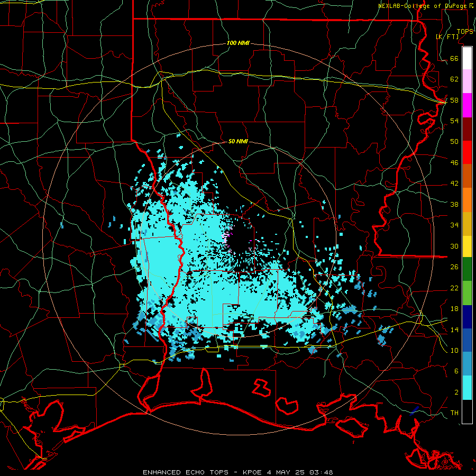Click the white swatch in the tops legend

point(467,58)
